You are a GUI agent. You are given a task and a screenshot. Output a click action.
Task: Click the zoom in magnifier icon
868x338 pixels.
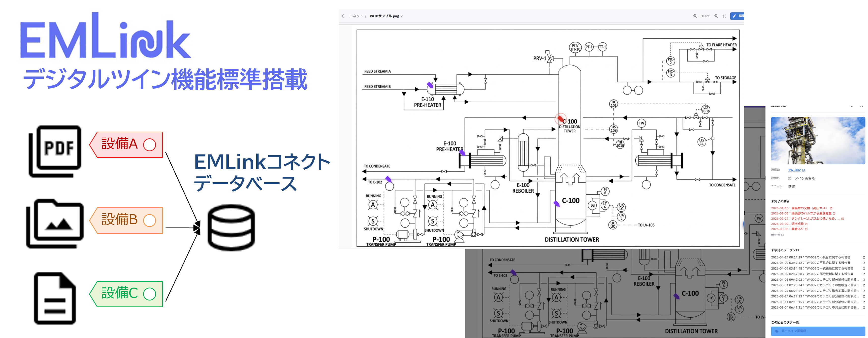pyautogui.click(x=716, y=16)
